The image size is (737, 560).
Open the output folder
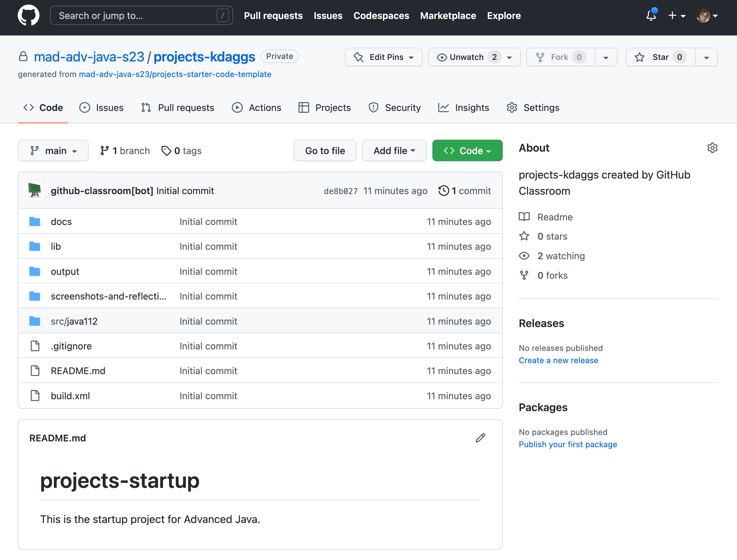click(65, 271)
